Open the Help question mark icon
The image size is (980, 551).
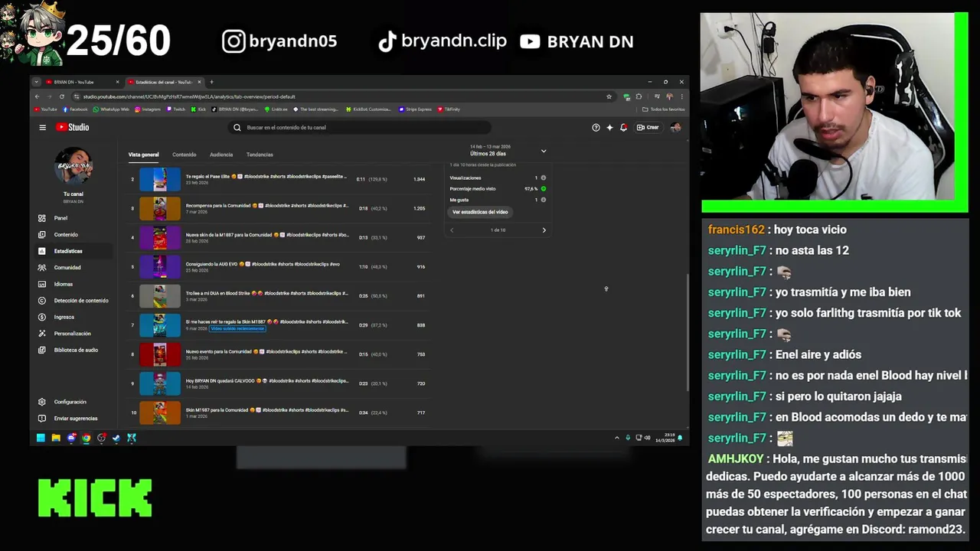point(596,127)
